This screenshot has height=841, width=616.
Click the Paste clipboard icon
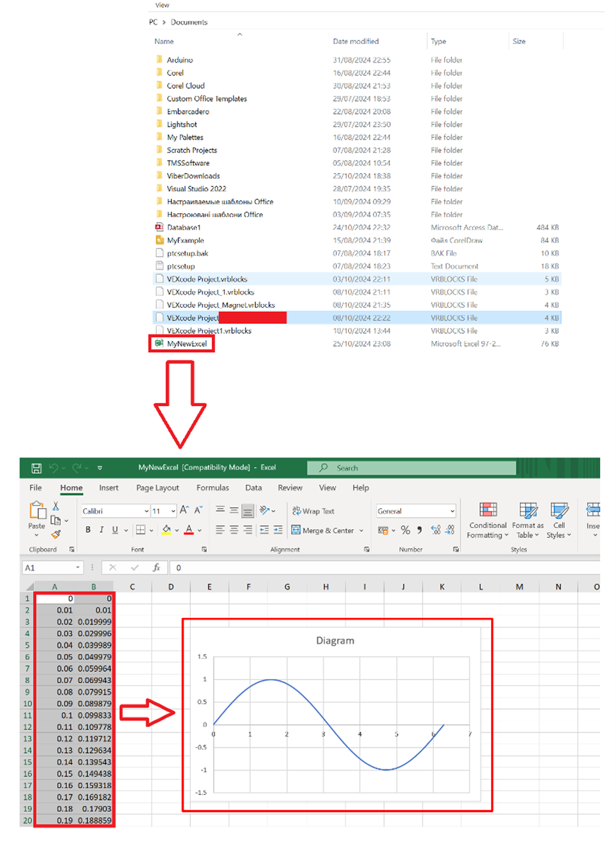37,511
